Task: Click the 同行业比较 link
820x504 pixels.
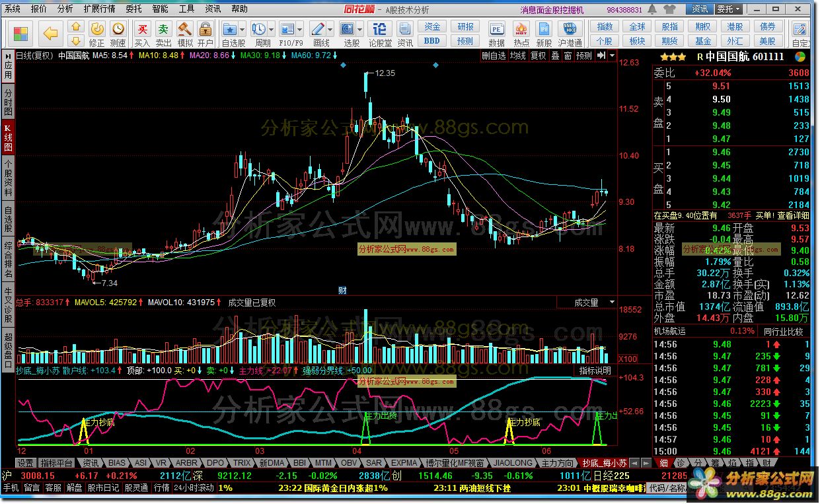Action: click(784, 332)
